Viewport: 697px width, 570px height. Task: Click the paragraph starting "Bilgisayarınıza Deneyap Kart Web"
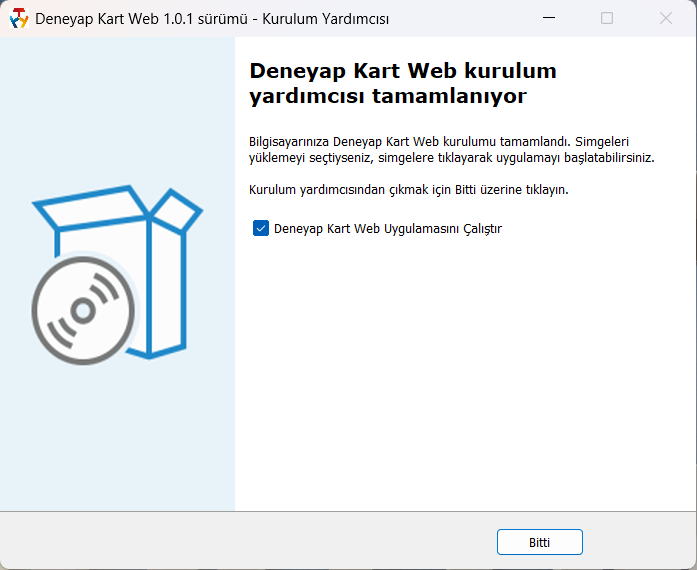[452, 150]
